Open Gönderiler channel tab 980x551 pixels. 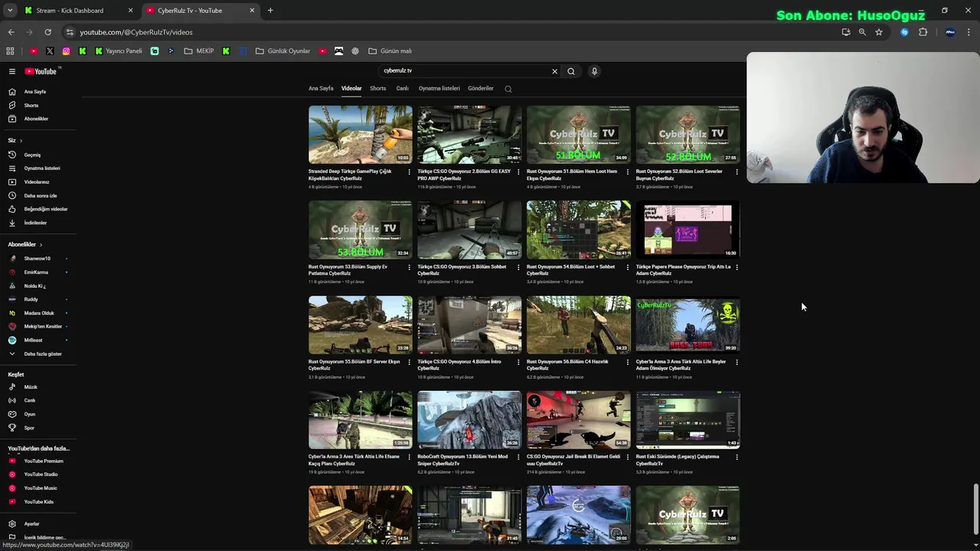(481, 89)
